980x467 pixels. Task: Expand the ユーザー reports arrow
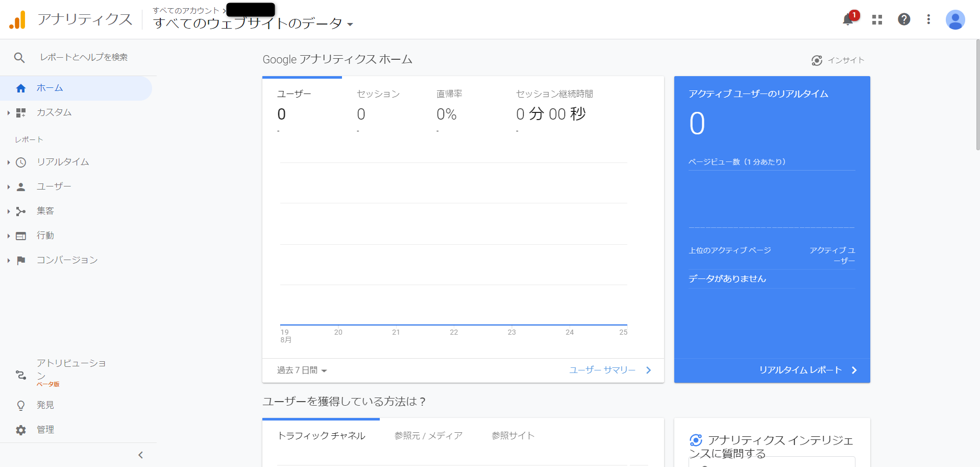9,187
